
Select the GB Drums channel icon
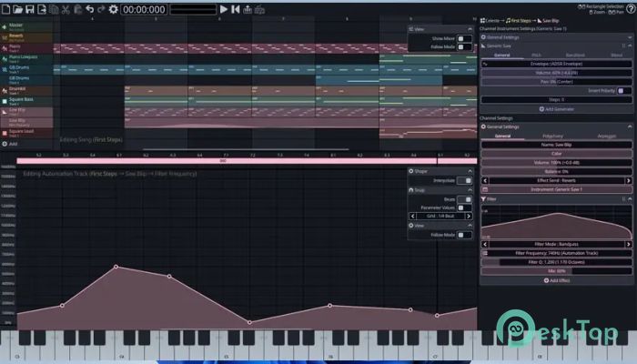pyautogui.click(x=5, y=69)
